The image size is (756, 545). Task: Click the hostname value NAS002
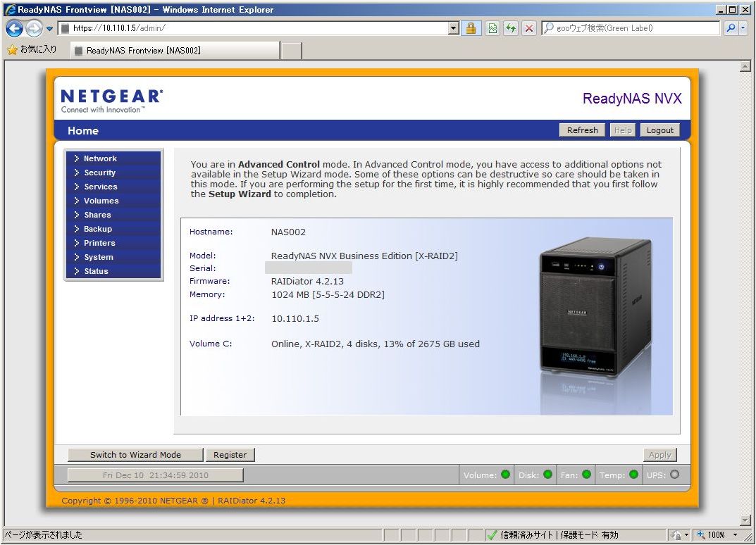[288, 232]
